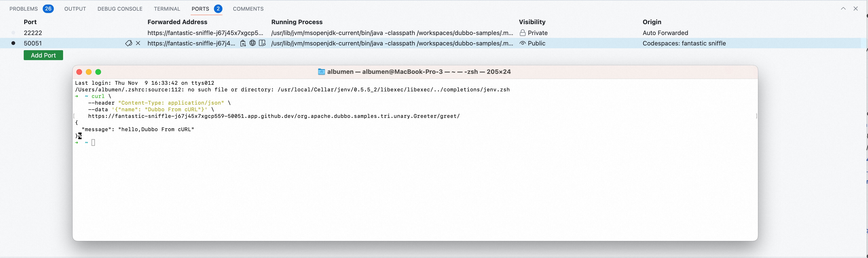Image resolution: width=868 pixels, height=258 pixels.
Task: Switch to the PROBLEMS tab
Action: 23,9
